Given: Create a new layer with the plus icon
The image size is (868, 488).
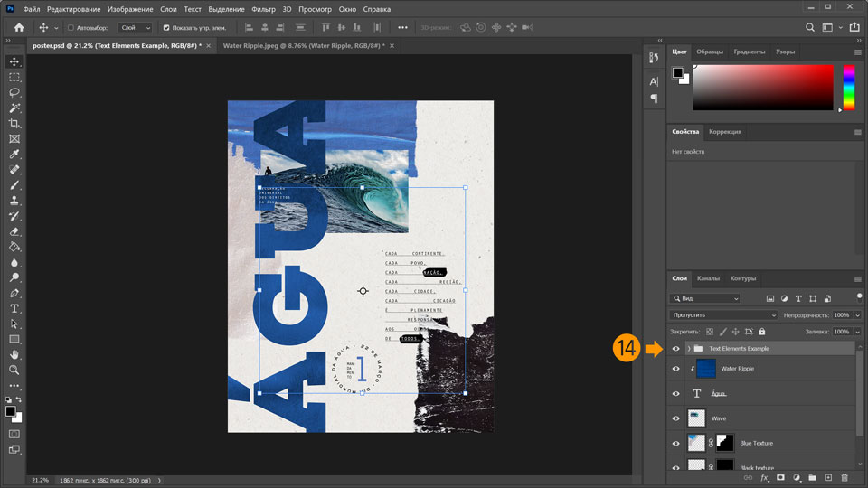Looking at the screenshot, I should [x=828, y=477].
